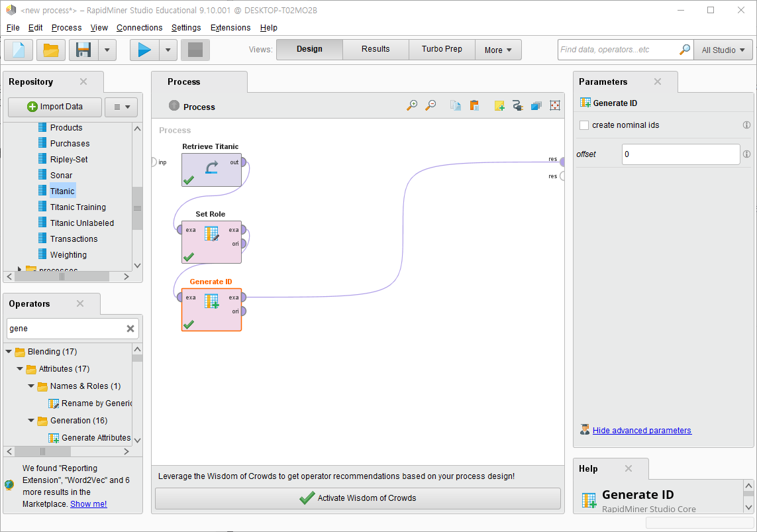Screen dimensions: 757x532
Task: Click the offset value input field
Action: pyautogui.click(x=681, y=154)
